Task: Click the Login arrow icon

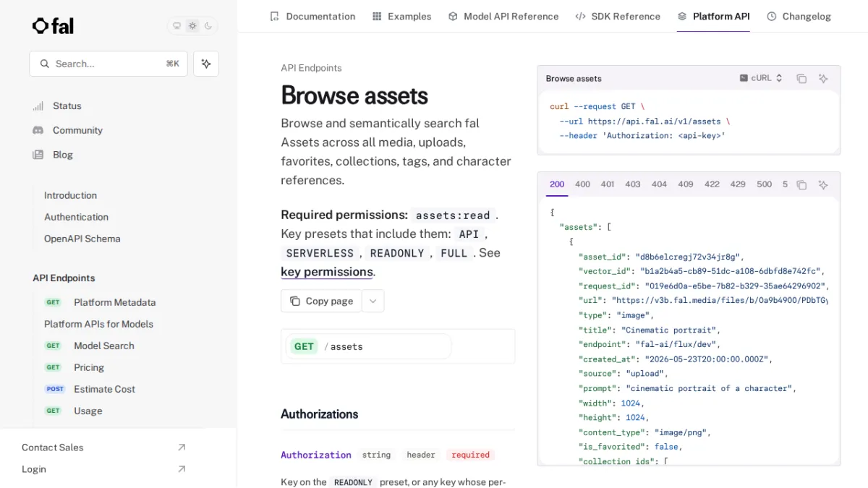Action: pos(182,469)
